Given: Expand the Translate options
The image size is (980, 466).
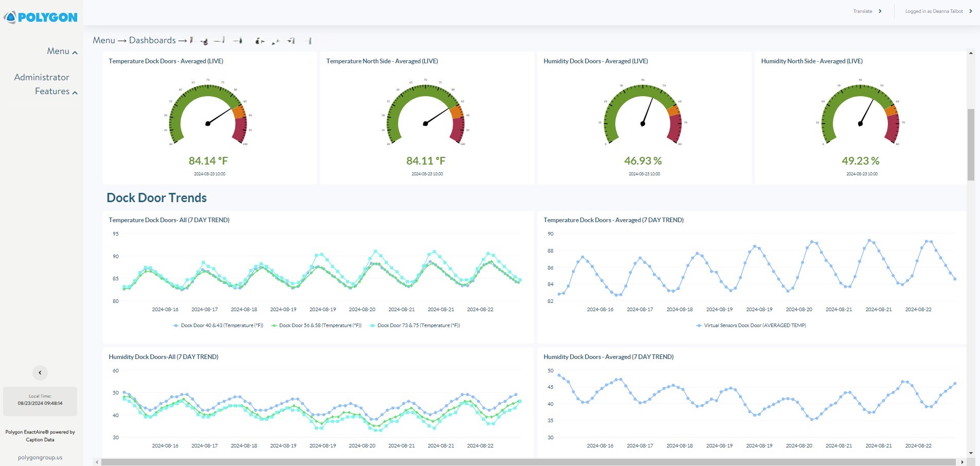Looking at the screenshot, I should pos(880,11).
